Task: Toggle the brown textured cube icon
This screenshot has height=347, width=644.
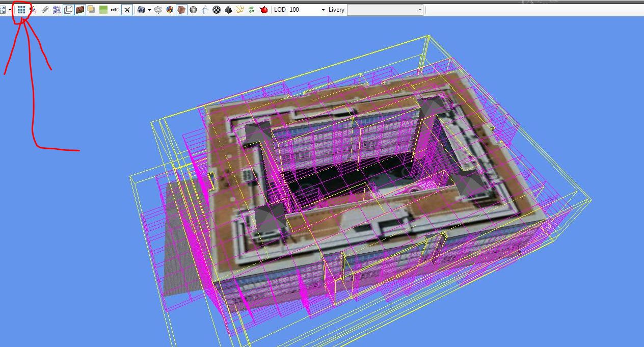Action: [x=181, y=10]
